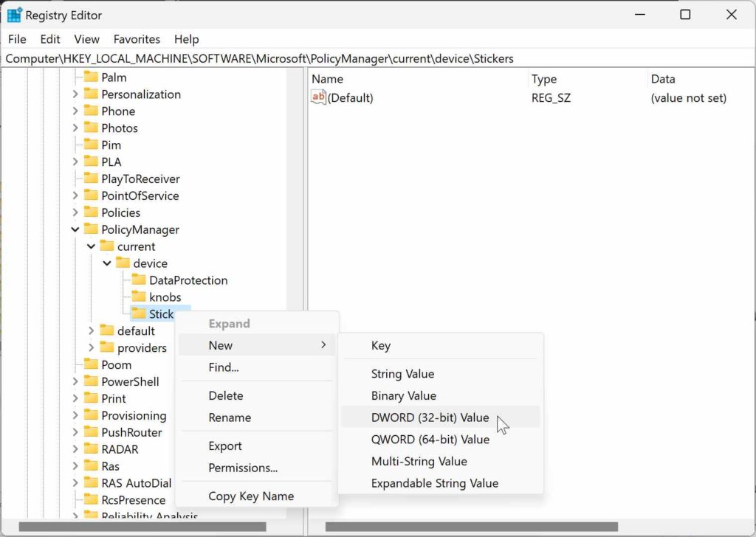Click the Registry Editor app icon in title bar
Screen dimensions: 756x537
pos(14,15)
